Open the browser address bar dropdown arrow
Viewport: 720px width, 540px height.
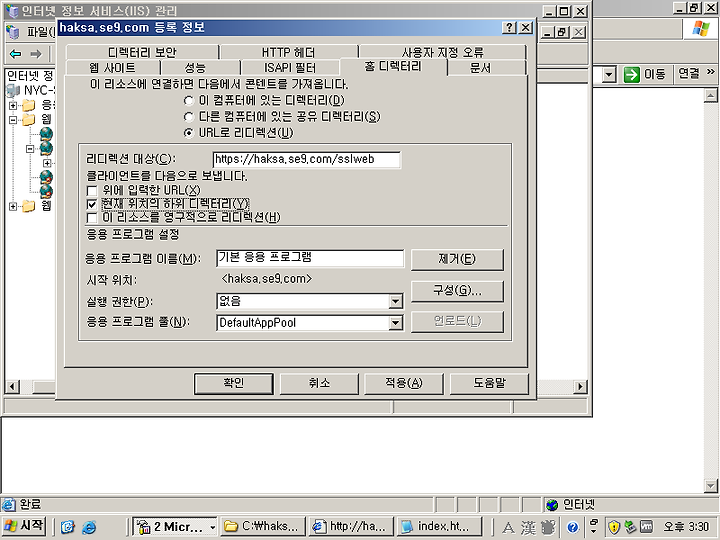pos(609,74)
